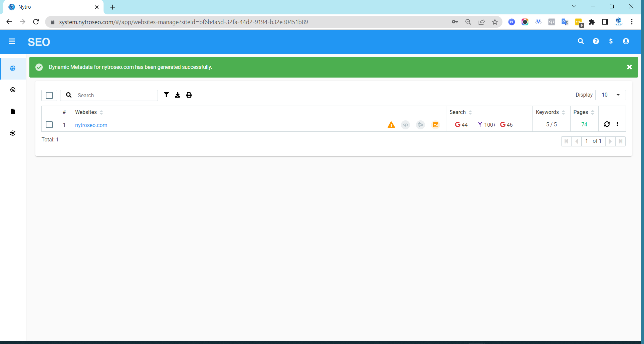
Task: Open the browser extensions puzzle icon
Action: pyautogui.click(x=592, y=22)
